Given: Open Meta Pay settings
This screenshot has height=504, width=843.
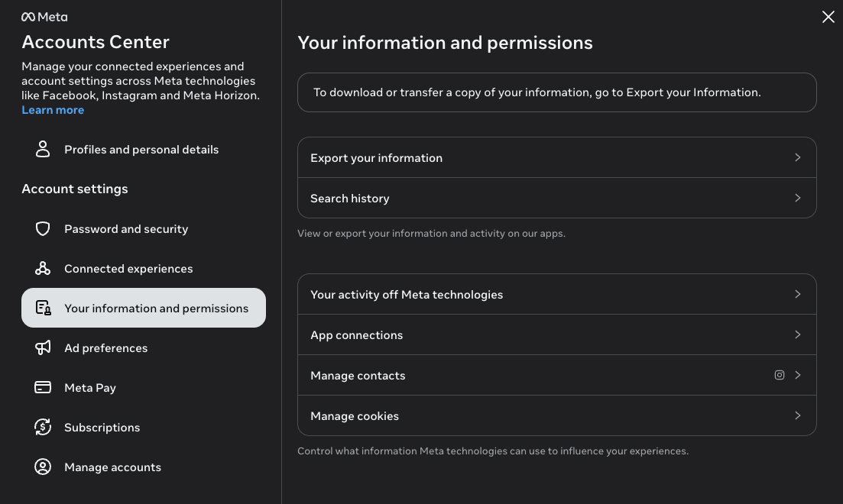Looking at the screenshot, I should click(144, 387).
